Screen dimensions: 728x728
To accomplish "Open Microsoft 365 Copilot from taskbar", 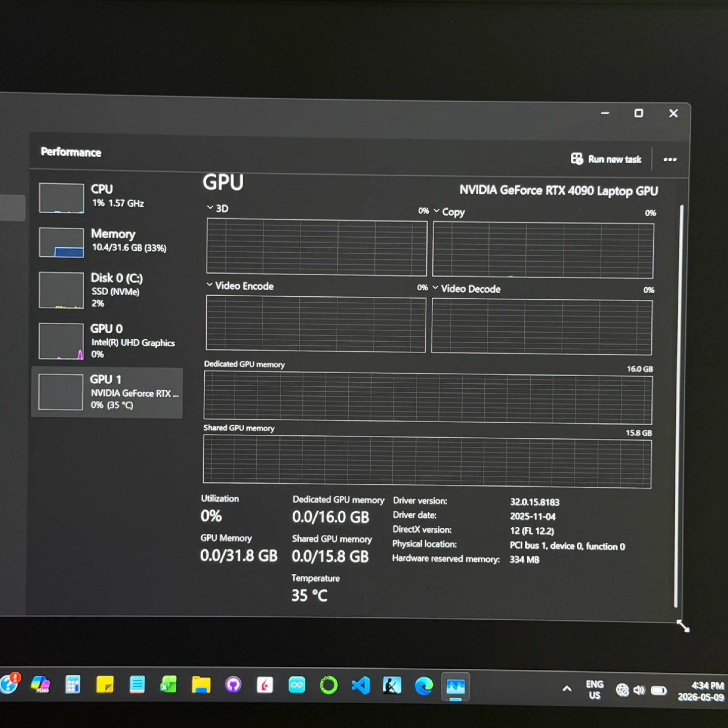I will (x=40, y=685).
